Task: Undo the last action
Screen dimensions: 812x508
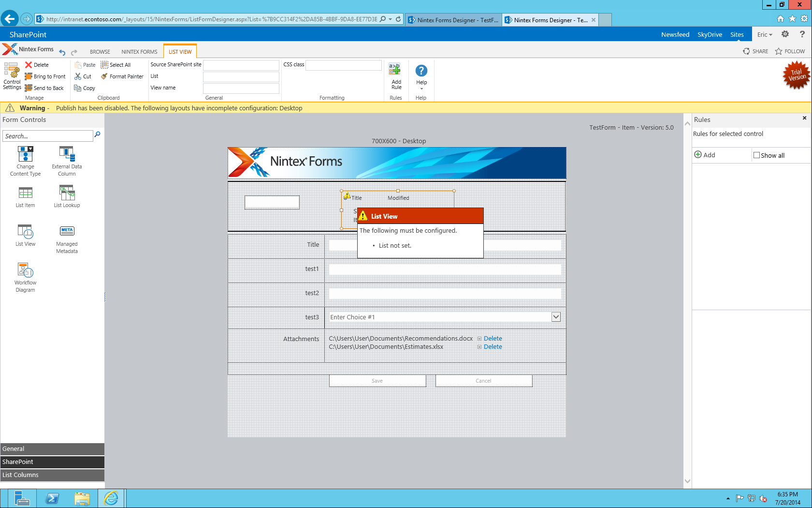Action: (x=62, y=52)
